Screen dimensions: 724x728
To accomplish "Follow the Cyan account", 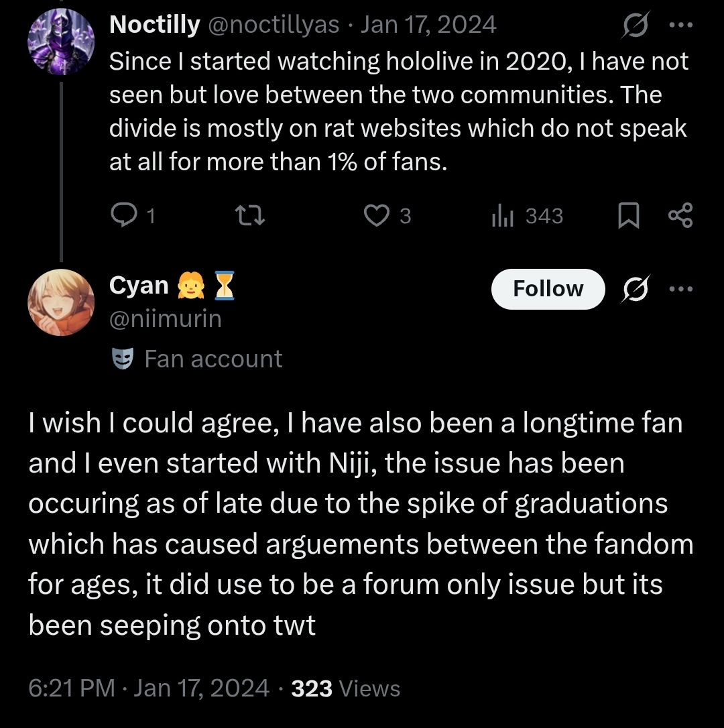I will coord(548,289).
